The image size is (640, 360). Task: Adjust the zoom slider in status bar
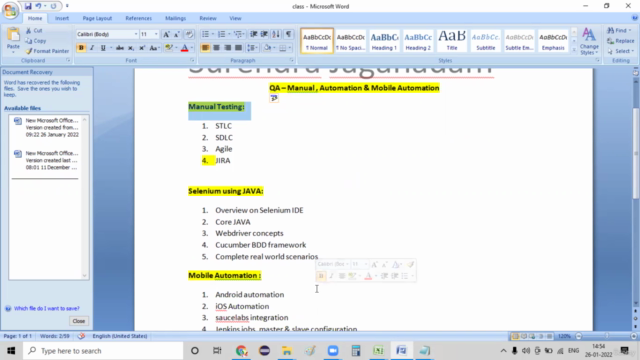[x=607, y=336]
